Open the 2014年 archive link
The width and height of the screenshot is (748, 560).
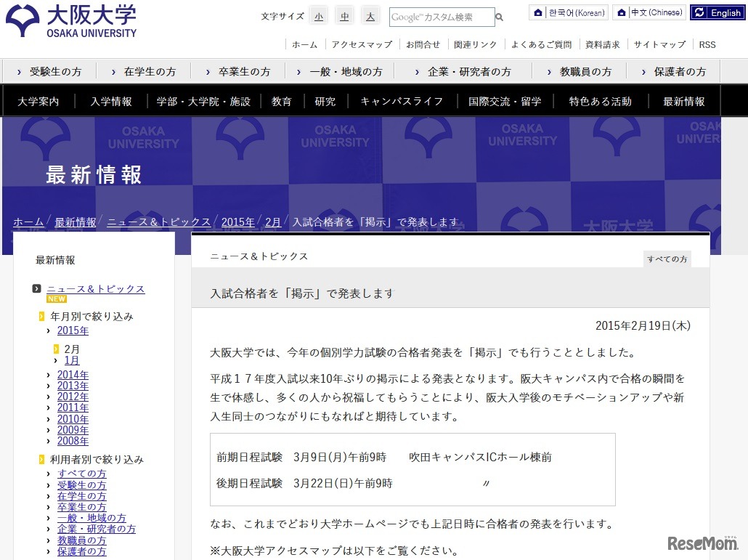73,375
